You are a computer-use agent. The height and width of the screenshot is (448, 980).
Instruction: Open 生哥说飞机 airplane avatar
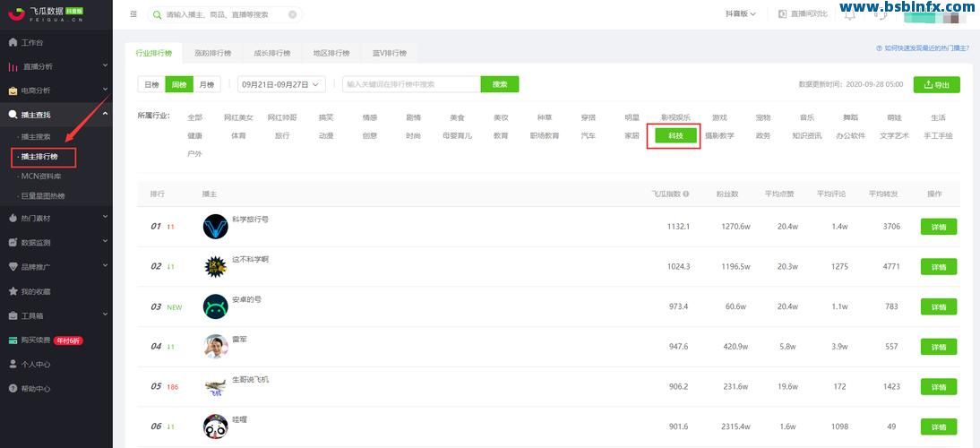tap(216, 386)
